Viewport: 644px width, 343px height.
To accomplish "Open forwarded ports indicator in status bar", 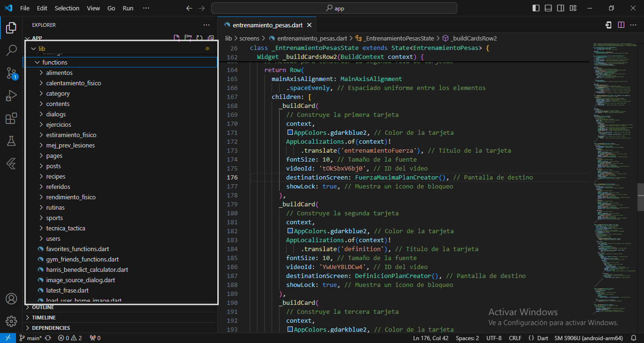I will (95, 338).
